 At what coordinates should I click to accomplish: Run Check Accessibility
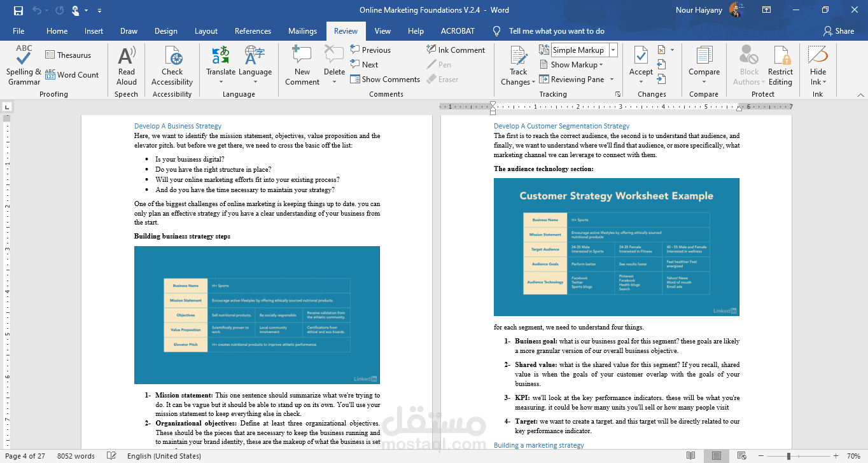tap(172, 66)
